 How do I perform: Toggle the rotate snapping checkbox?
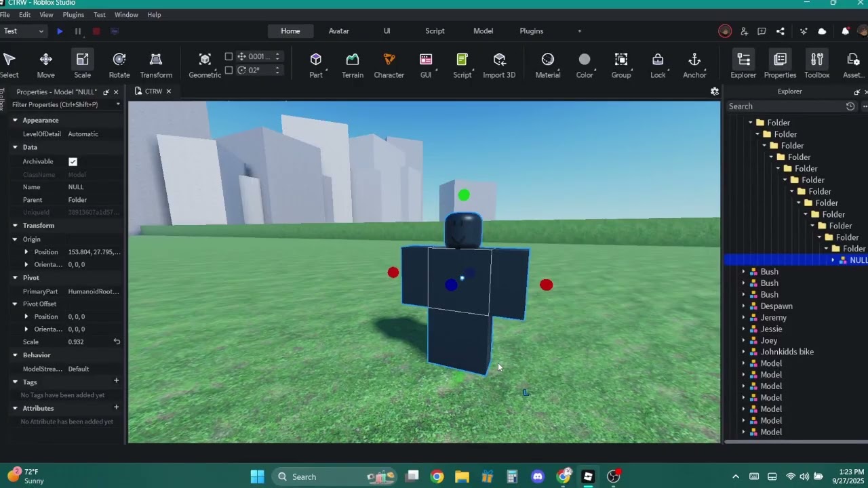click(x=229, y=70)
